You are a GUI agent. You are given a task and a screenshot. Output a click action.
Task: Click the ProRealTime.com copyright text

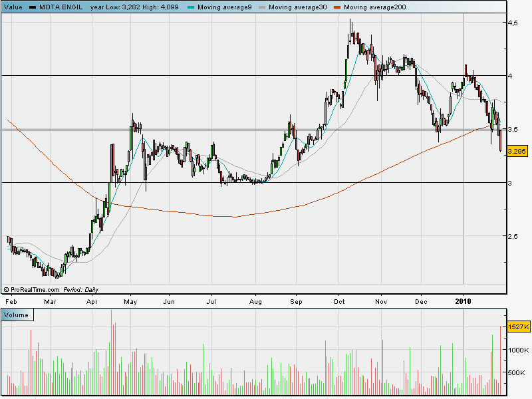click(x=31, y=290)
